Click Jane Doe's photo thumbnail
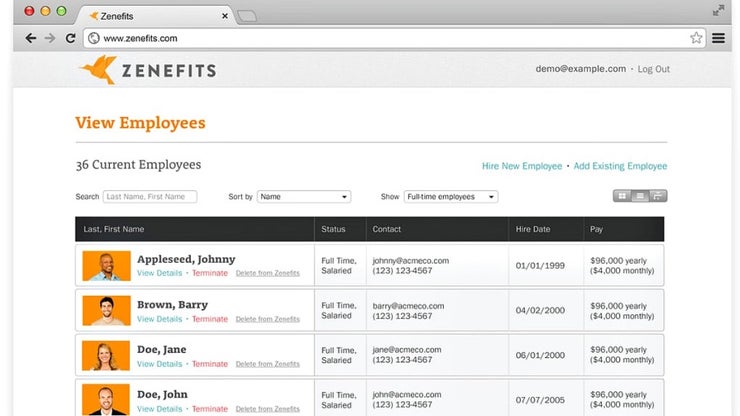The image size is (740, 416). [106, 356]
